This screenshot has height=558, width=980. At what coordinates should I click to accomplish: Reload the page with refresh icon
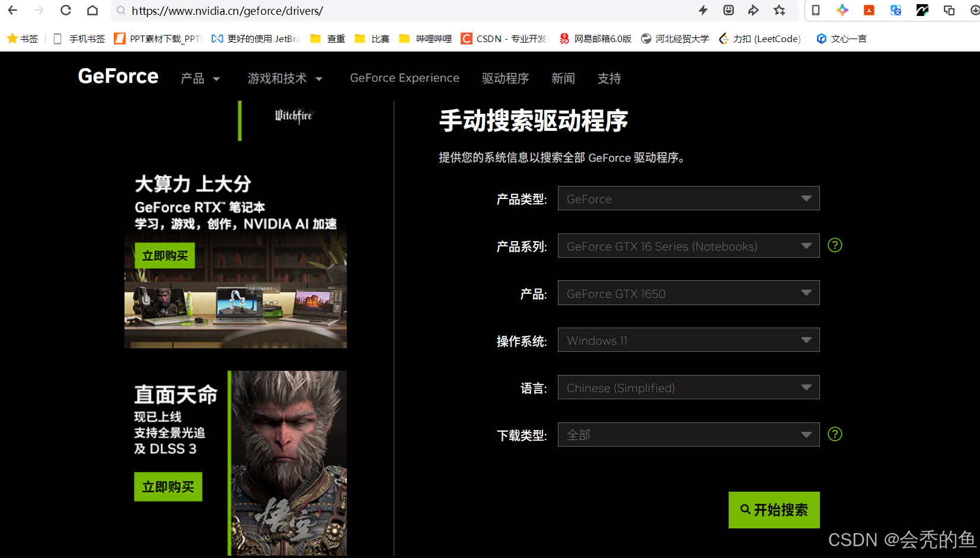(66, 10)
